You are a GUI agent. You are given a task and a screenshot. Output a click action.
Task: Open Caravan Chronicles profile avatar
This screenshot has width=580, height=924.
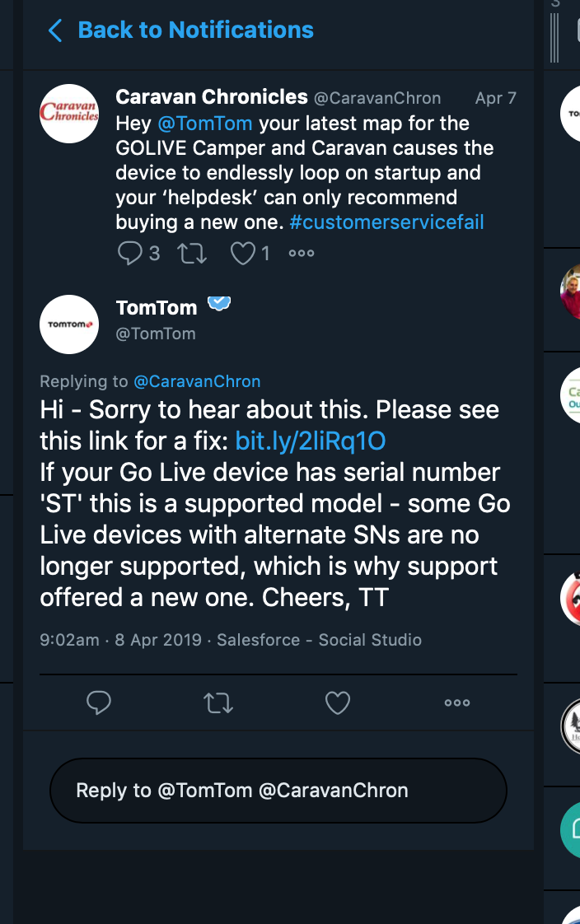tap(69, 113)
